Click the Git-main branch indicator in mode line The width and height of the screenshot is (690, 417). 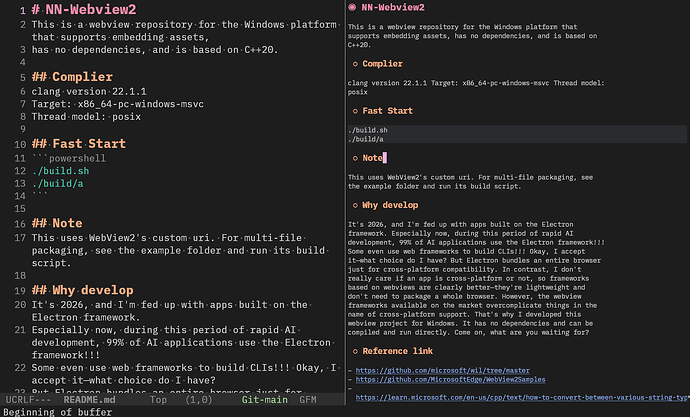264,399
